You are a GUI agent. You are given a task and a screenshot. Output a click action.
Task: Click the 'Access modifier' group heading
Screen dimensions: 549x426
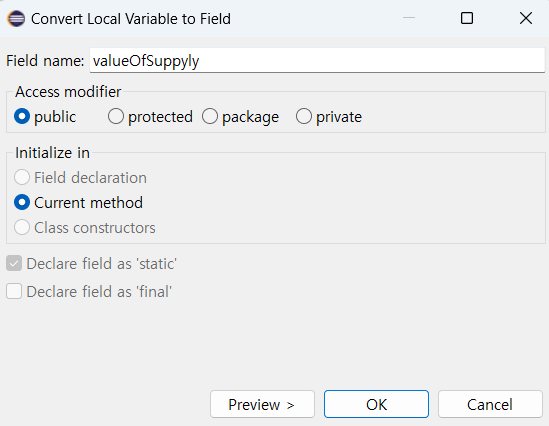(x=68, y=92)
